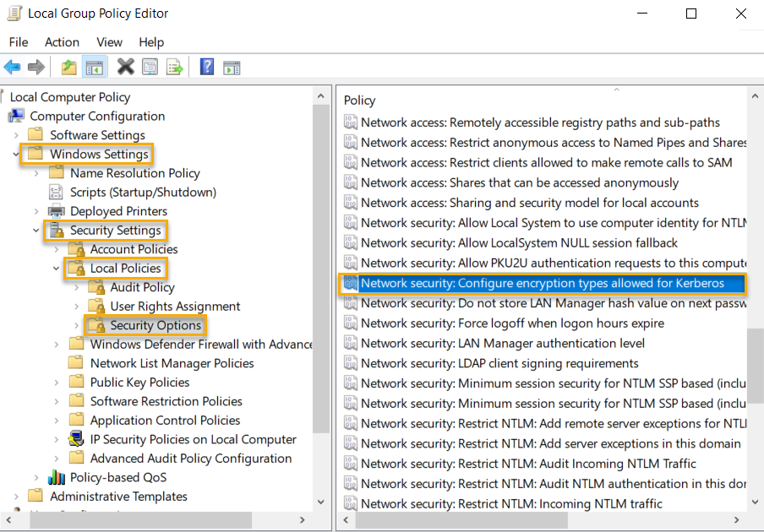
Task: Click the Policy column header
Action: tap(359, 100)
